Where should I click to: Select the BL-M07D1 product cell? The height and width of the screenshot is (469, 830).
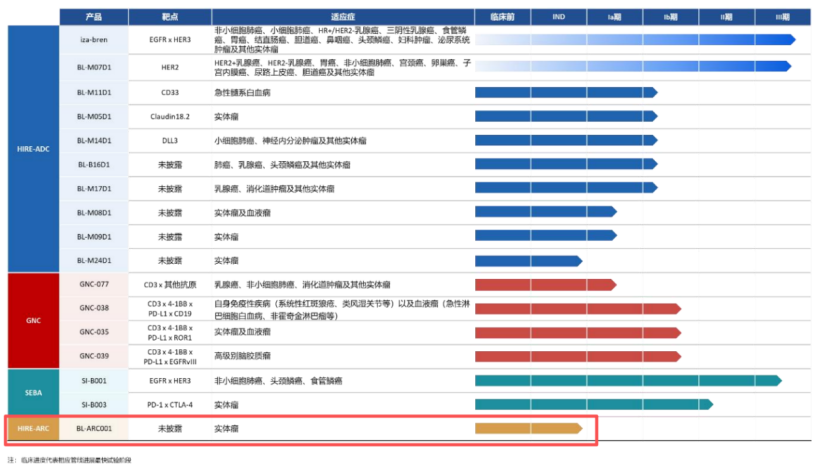pyautogui.click(x=94, y=67)
